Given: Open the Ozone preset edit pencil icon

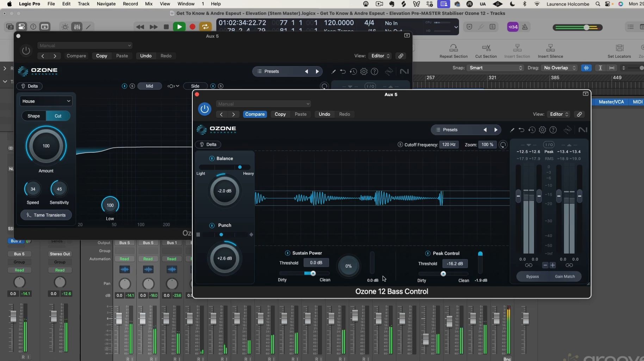Looking at the screenshot, I should (x=512, y=130).
